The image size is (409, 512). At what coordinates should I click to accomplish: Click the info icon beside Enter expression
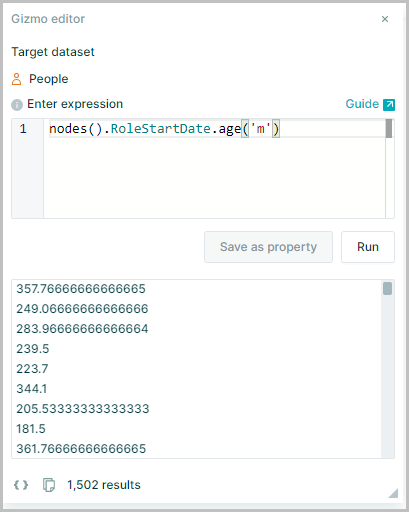pos(17,105)
